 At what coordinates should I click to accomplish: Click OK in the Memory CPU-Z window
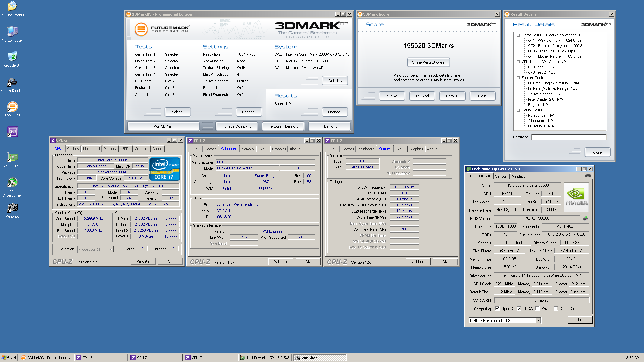pos(445,262)
